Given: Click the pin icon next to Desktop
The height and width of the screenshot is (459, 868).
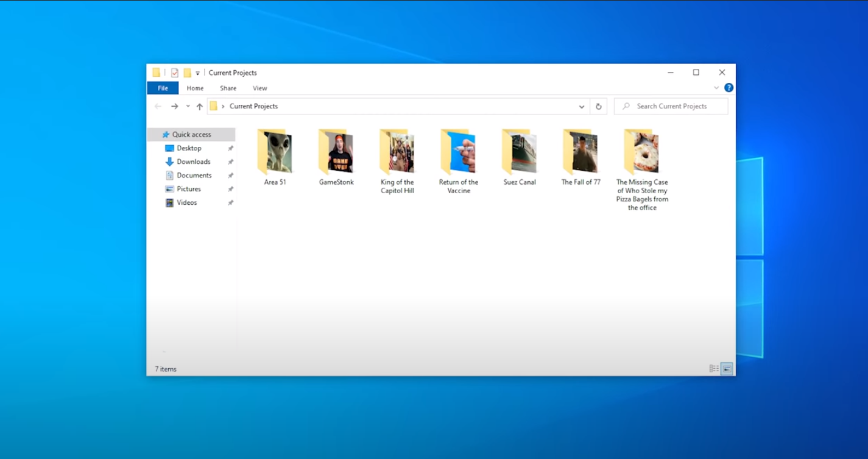Looking at the screenshot, I should (230, 149).
